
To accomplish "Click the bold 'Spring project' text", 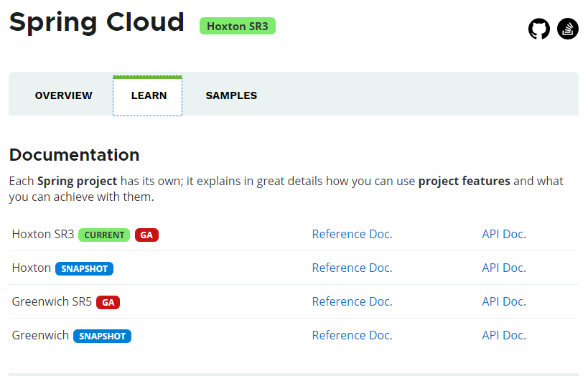I will tap(78, 182).
